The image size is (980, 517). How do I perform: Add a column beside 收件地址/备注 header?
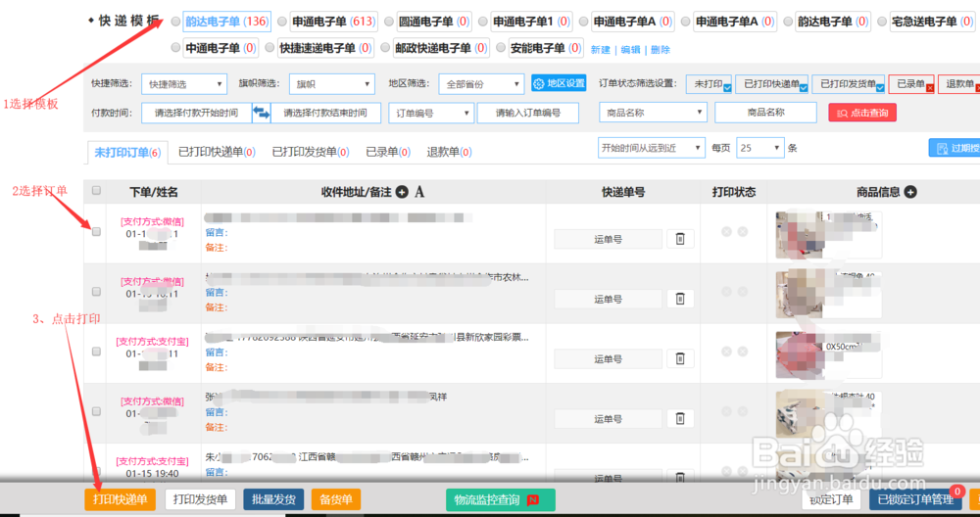click(x=402, y=192)
